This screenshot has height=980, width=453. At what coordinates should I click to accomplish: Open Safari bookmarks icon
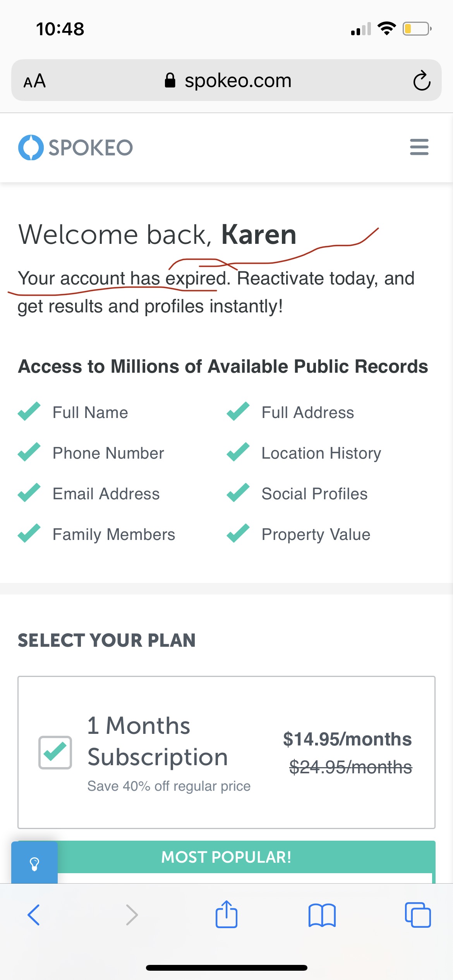pos(322,915)
